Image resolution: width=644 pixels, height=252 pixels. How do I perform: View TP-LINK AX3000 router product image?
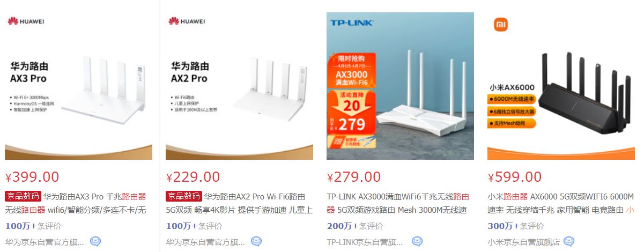400,86
